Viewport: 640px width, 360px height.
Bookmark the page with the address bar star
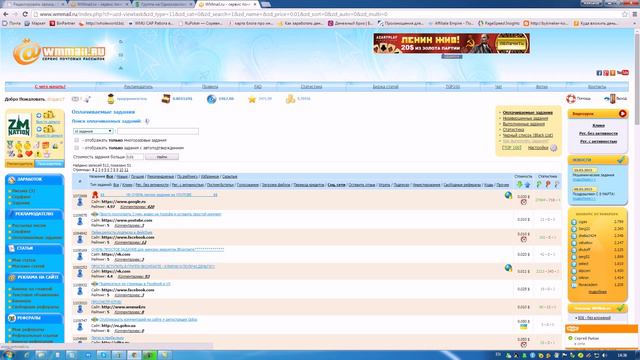[624, 14]
